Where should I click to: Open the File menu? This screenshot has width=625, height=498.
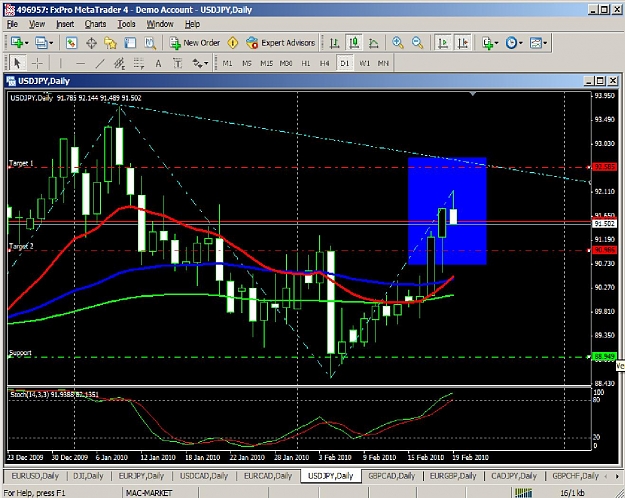pos(12,24)
